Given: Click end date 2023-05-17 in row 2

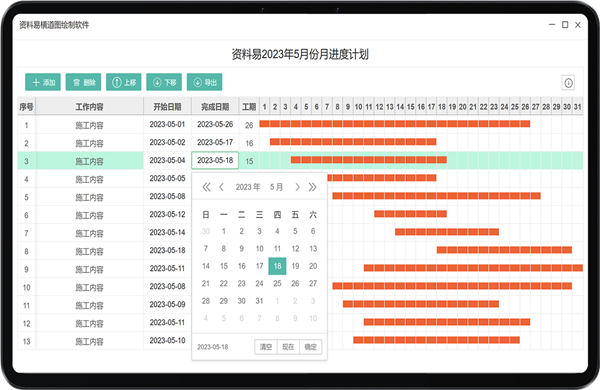Looking at the screenshot, I should [x=215, y=142].
